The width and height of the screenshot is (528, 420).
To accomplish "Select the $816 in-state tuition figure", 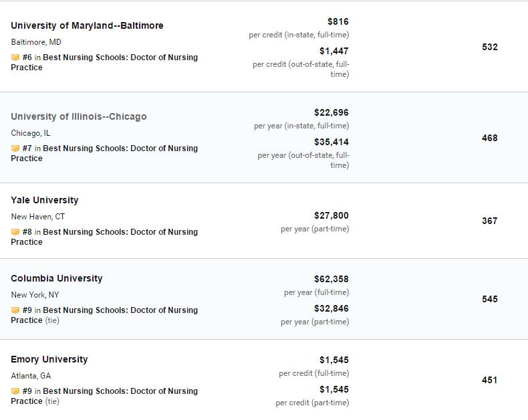I will click(338, 21).
